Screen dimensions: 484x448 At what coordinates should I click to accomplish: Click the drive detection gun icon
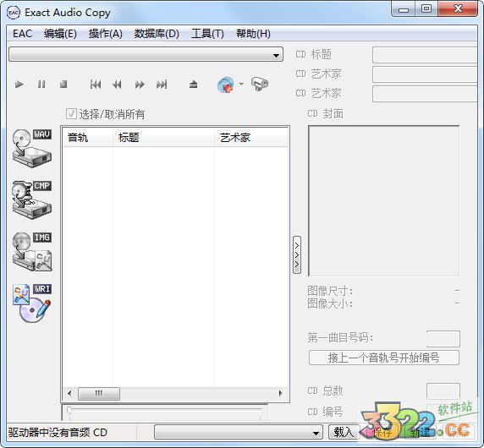click(259, 84)
